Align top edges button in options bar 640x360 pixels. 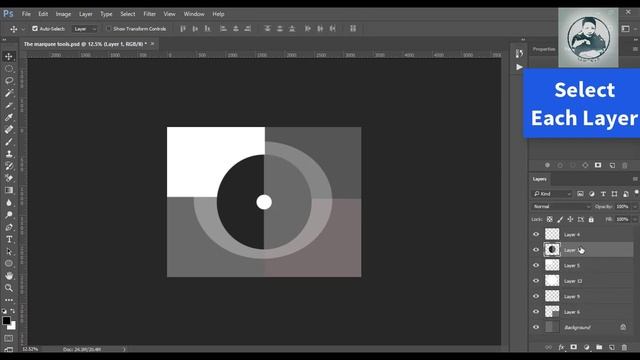pyautogui.click(x=183, y=29)
